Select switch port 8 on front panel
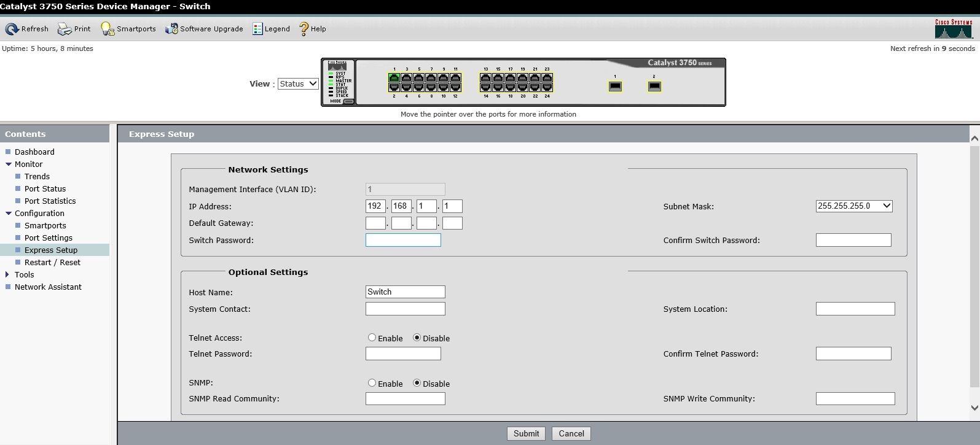The height and width of the screenshot is (445, 980). pos(431,87)
